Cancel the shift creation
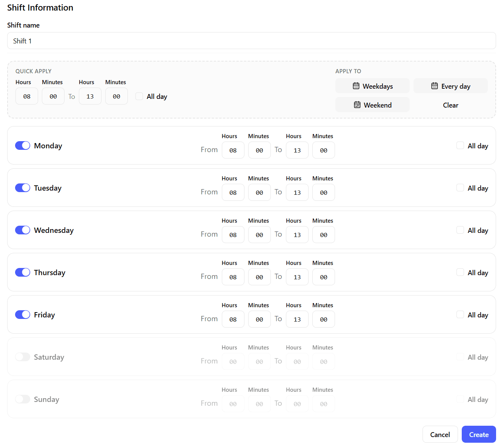 pyautogui.click(x=440, y=434)
